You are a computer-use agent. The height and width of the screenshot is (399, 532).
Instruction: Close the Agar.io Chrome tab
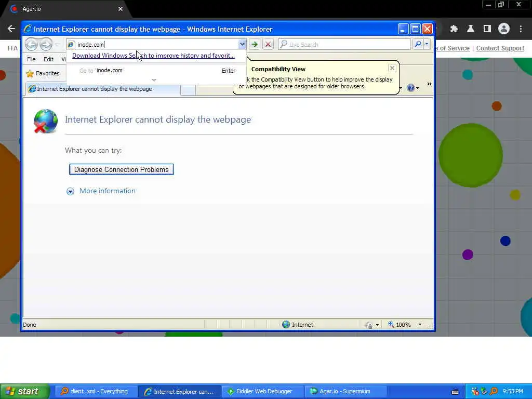pos(121,9)
